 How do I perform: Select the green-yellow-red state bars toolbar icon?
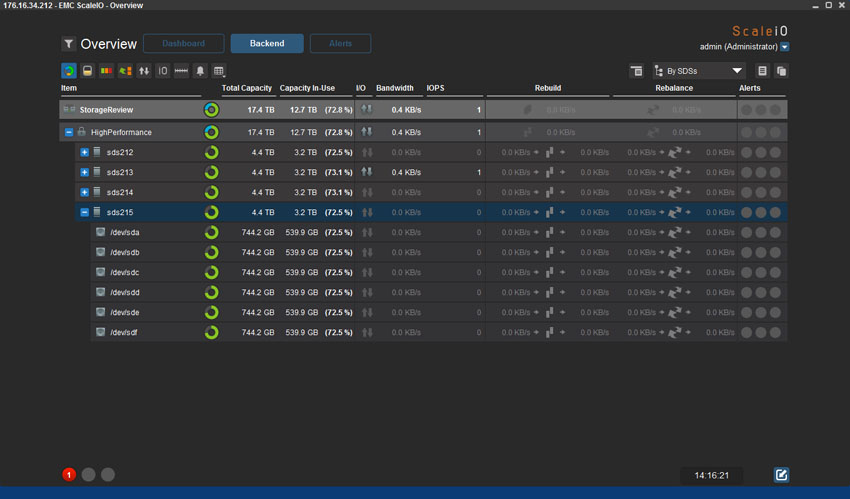click(106, 71)
